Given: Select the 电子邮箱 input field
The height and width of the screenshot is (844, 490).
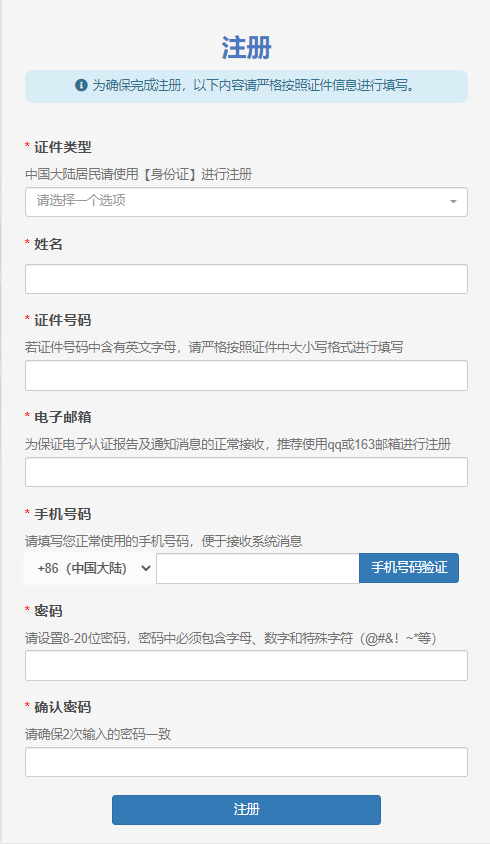Looking at the screenshot, I should point(246,472).
